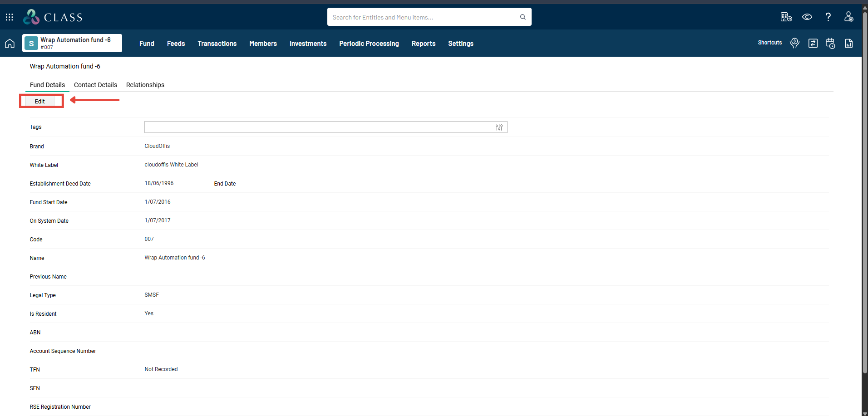Open the app launcher grid icon
The height and width of the screenshot is (416, 868).
(9, 17)
